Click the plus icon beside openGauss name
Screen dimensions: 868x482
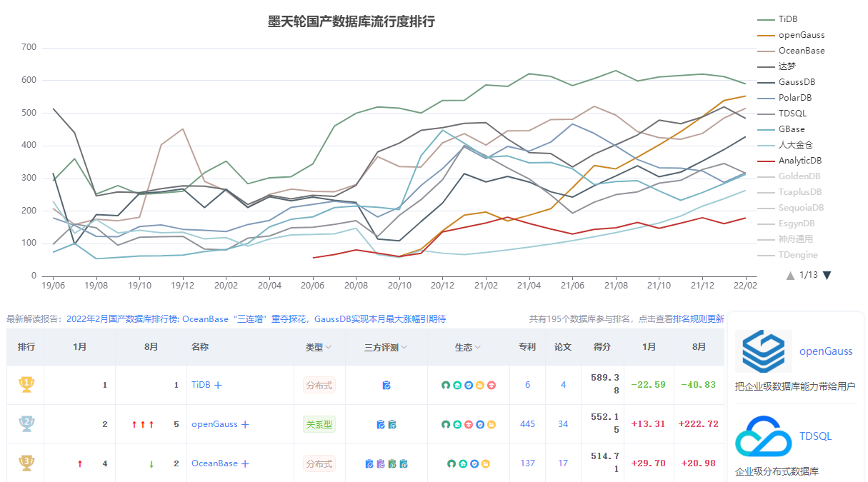point(245,424)
